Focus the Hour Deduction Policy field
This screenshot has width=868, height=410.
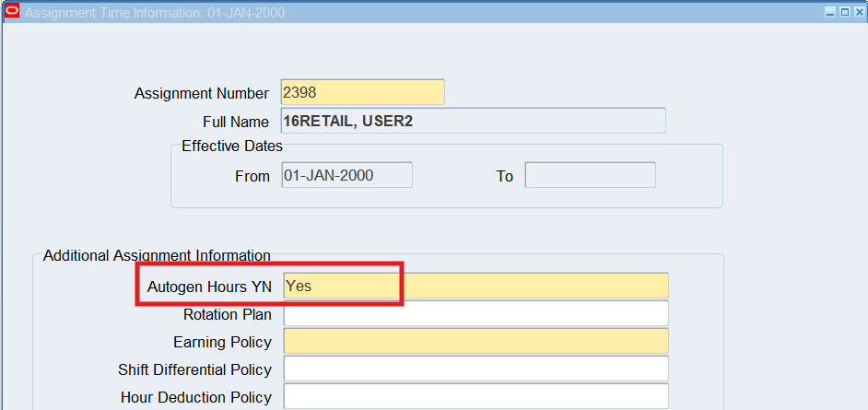[x=475, y=397]
